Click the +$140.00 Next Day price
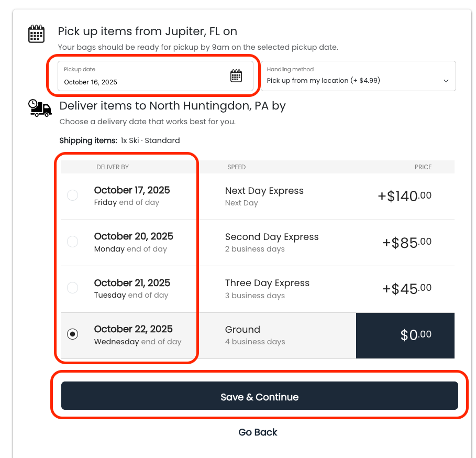This screenshot has height=458, width=476. click(404, 196)
